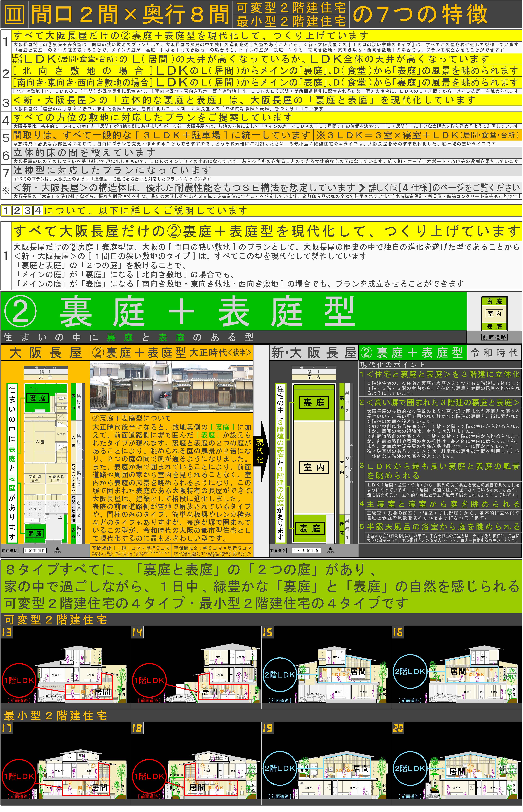The height and width of the screenshot is (812, 523).
Task: Open house section drawing number 14
Action: click(196, 667)
